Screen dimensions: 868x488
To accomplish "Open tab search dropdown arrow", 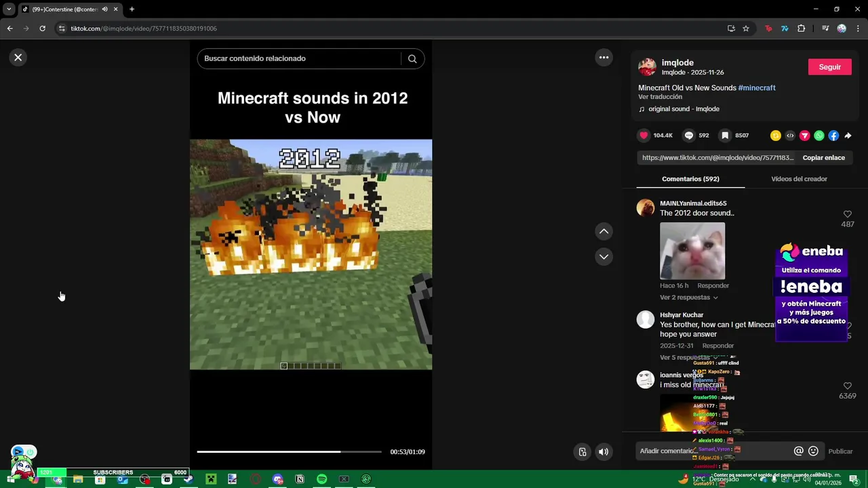I will pos(9,9).
